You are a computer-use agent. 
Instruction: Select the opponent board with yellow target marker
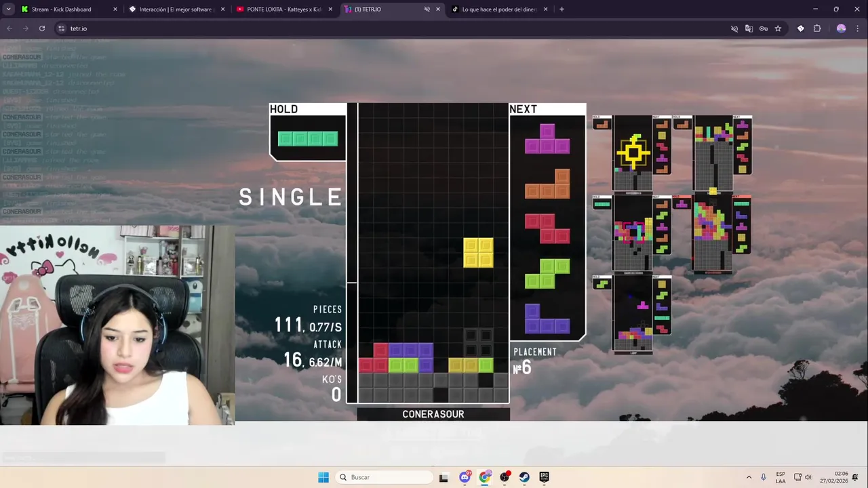point(633,153)
